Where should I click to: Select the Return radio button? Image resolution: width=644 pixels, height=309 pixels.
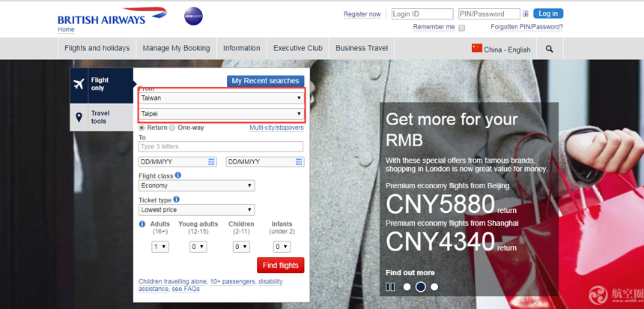click(x=142, y=127)
